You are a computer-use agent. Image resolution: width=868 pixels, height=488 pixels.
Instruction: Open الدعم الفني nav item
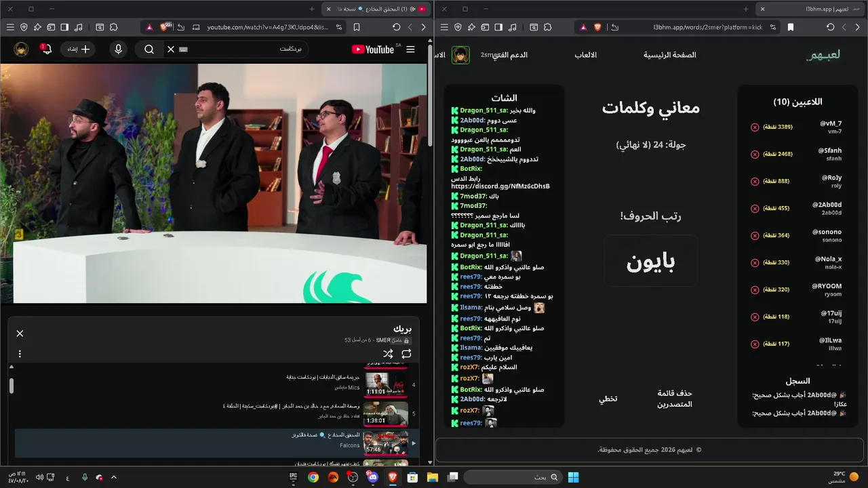tap(509, 55)
